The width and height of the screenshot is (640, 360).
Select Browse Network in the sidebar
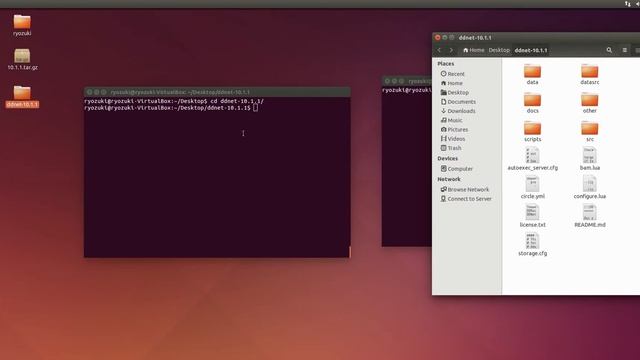click(465, 189)
